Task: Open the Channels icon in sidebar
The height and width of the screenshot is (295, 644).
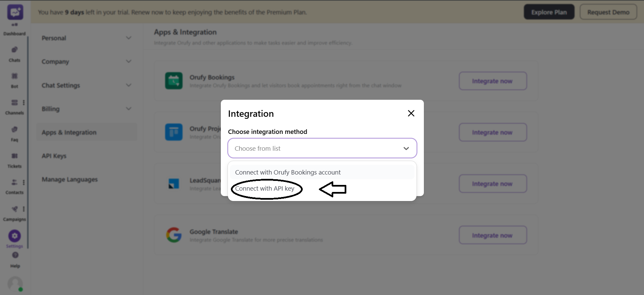Action: tap(14, 102)
